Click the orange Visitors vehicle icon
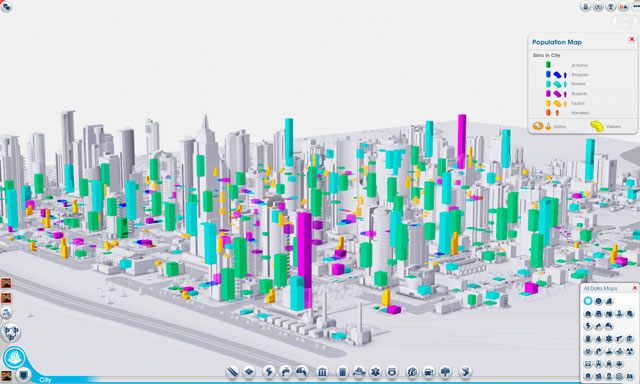Screen dimensions: 640x384 (x=538, y=126)
